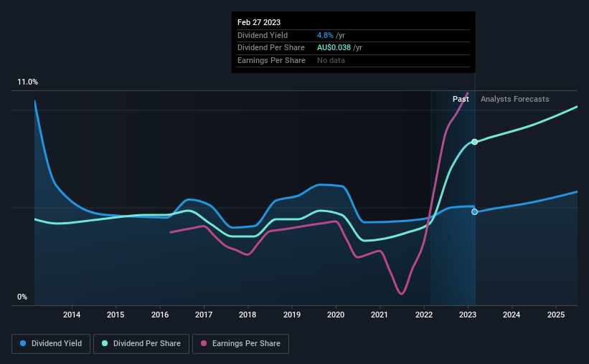This screenshot has height=364, width=589.
Task: Click the 2015 x-axis label
Action: click(x=116, y=315)
